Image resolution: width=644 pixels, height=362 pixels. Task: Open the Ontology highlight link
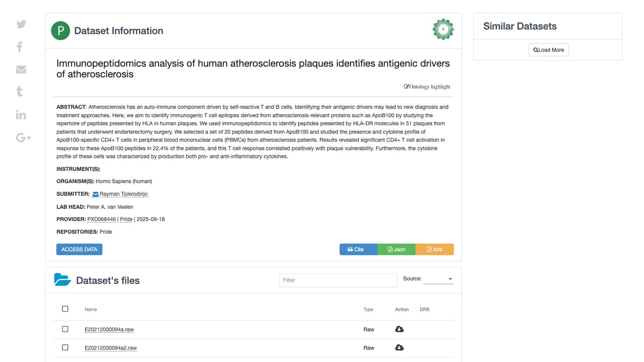coord(427,86)
